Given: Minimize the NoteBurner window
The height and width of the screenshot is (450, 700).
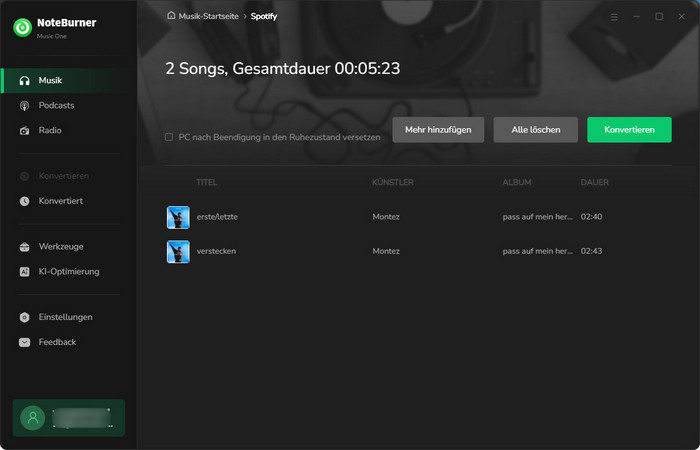Looking at the screenshot, I should 637,17.
